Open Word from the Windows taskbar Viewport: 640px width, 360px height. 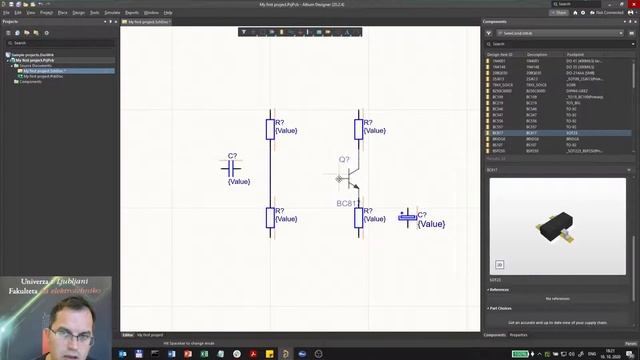pyautogui.click(x=171, y=354)
